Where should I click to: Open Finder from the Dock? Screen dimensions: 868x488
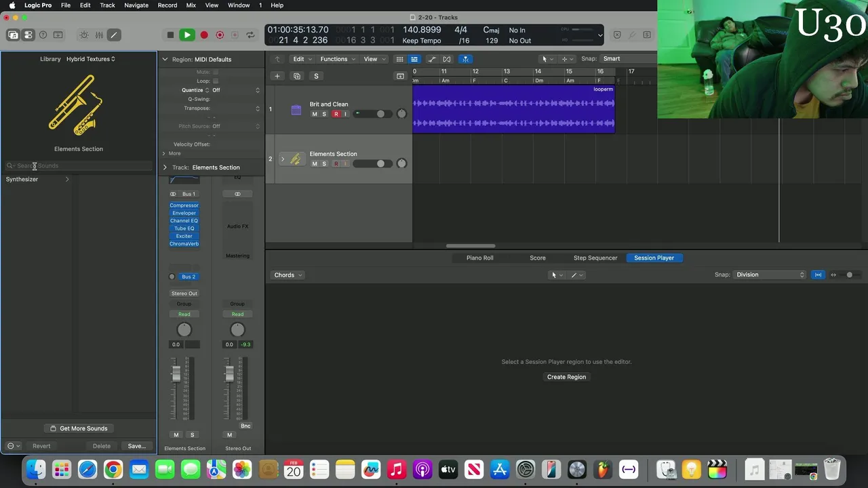36,469
